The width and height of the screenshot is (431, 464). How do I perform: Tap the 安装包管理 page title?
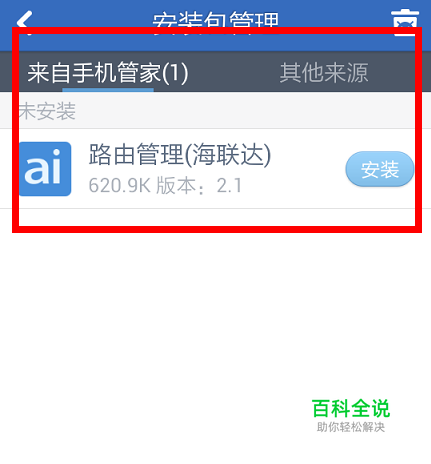tap(216, 23)
